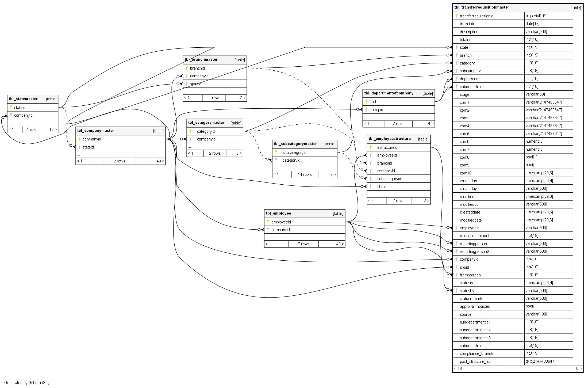Click the tbl_departmentofcompany table title
Image resolution: width=588 pixels, height=388 pixels.
[x=389, y=93]
